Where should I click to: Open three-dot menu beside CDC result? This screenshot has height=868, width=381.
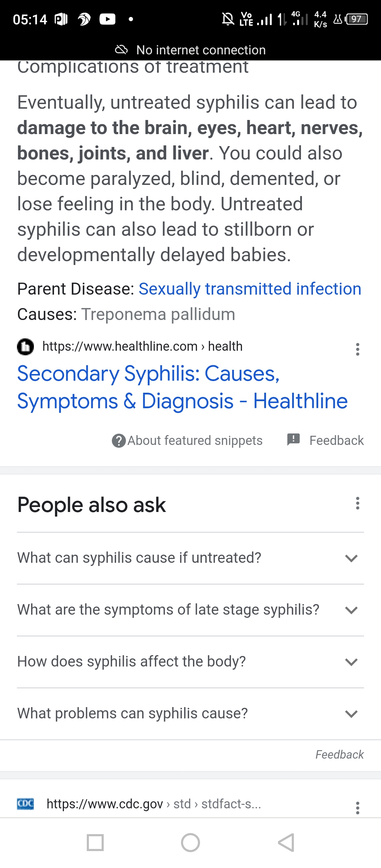click(357, 808)
